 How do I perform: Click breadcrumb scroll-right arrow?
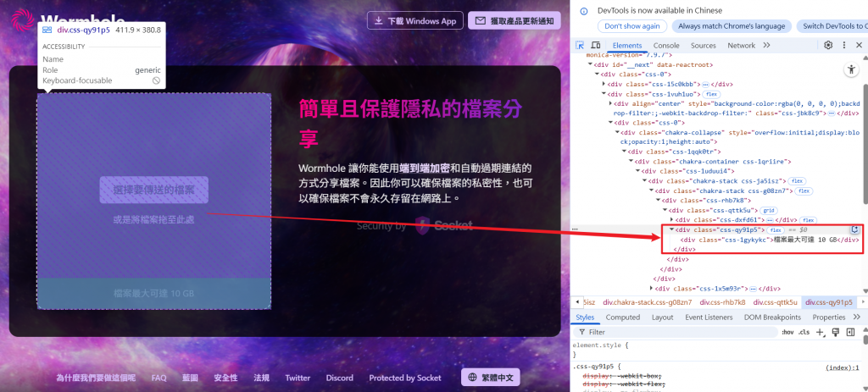tap(862, 302)
